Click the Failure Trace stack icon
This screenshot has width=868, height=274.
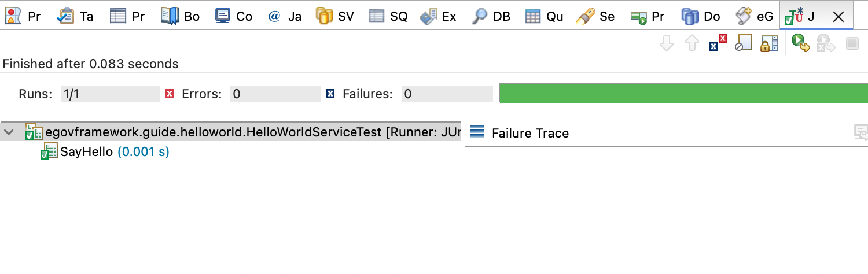click(x=476, y=132)
